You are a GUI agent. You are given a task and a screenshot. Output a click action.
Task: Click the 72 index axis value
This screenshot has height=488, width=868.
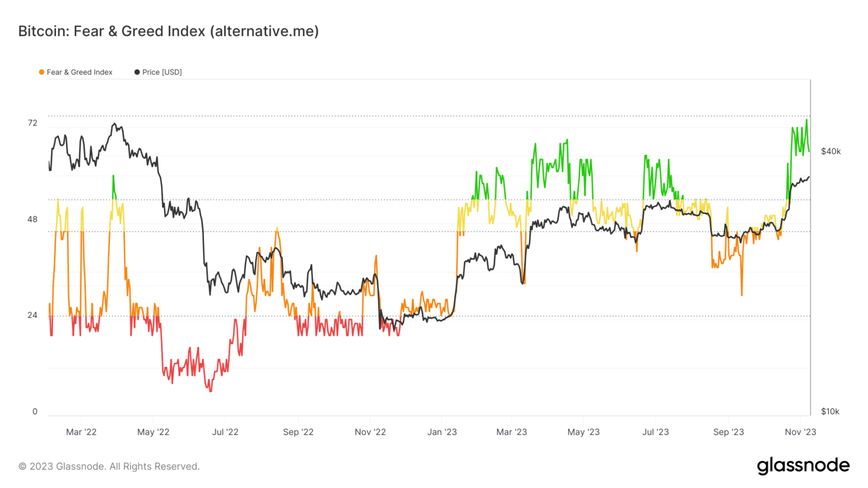(x=33, y=123)
